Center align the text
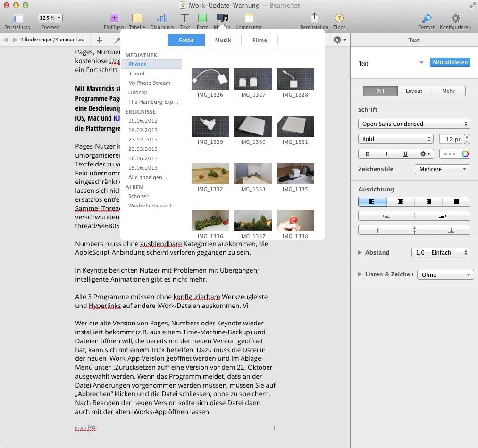 click(x=401, y=201)
